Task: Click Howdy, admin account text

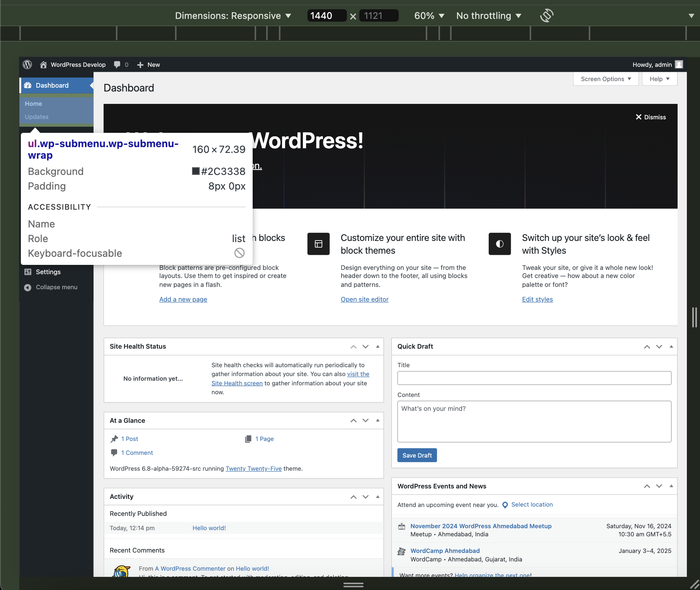Action: (652, 64)
